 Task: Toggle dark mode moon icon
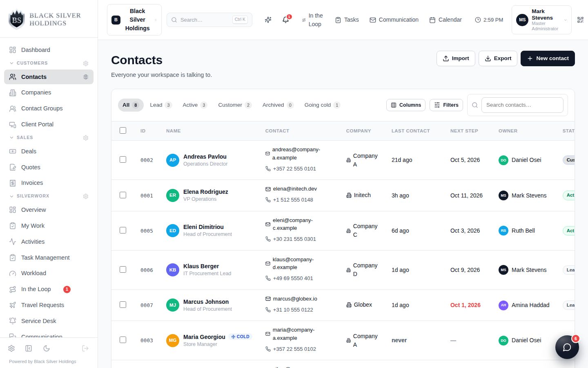tap(47, 348)
